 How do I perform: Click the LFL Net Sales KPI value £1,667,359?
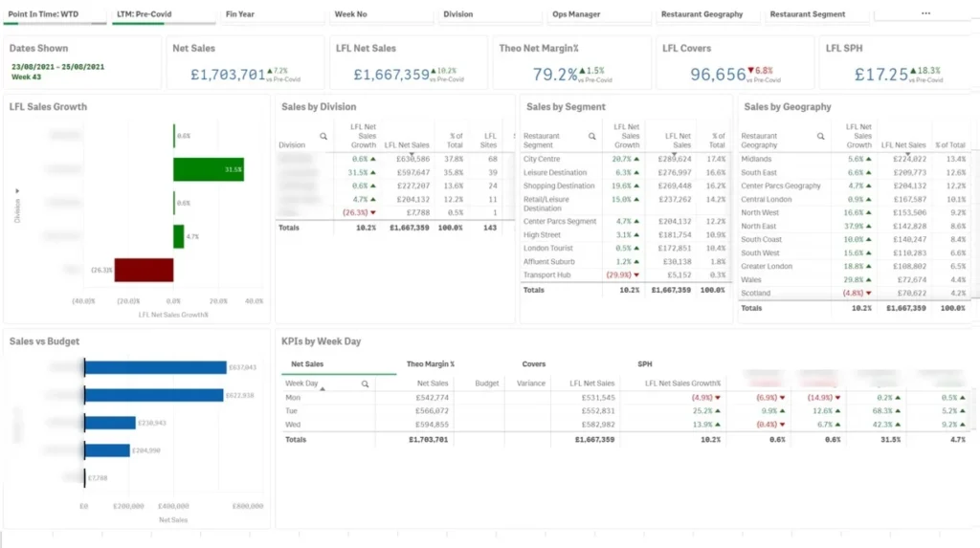[391, 75]
